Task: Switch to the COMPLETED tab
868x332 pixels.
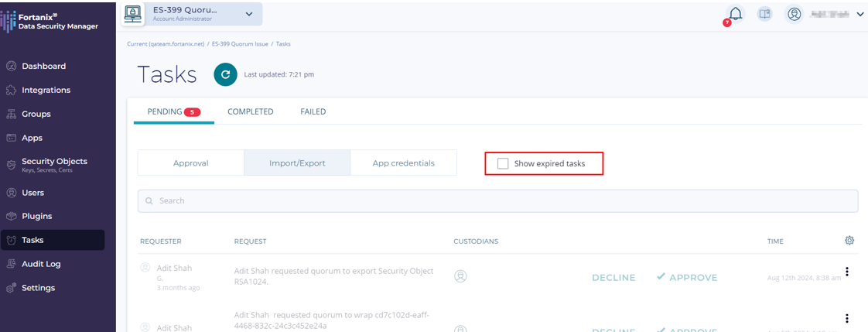Action: (x=250, y=111)
